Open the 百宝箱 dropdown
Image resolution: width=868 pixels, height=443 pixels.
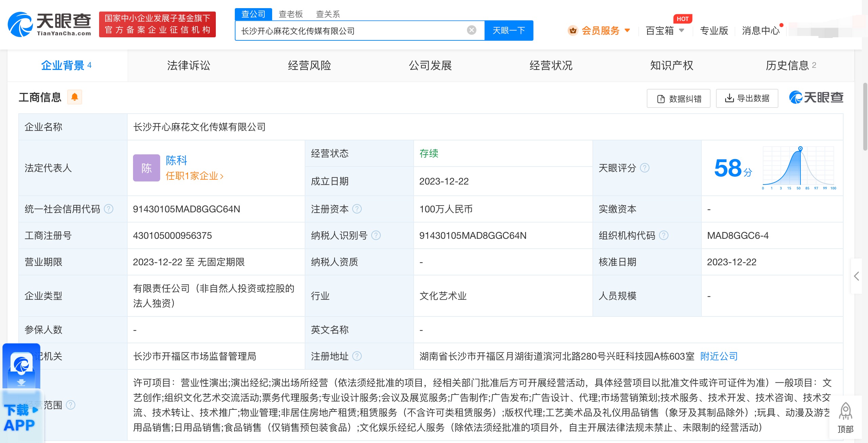[681, 31]
